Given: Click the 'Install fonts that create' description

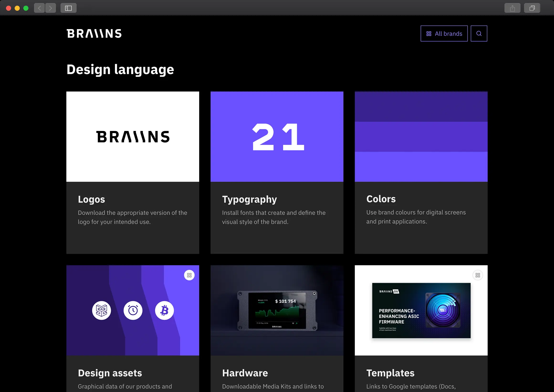Looking at the screenshot, I should [x=274, y=217].
